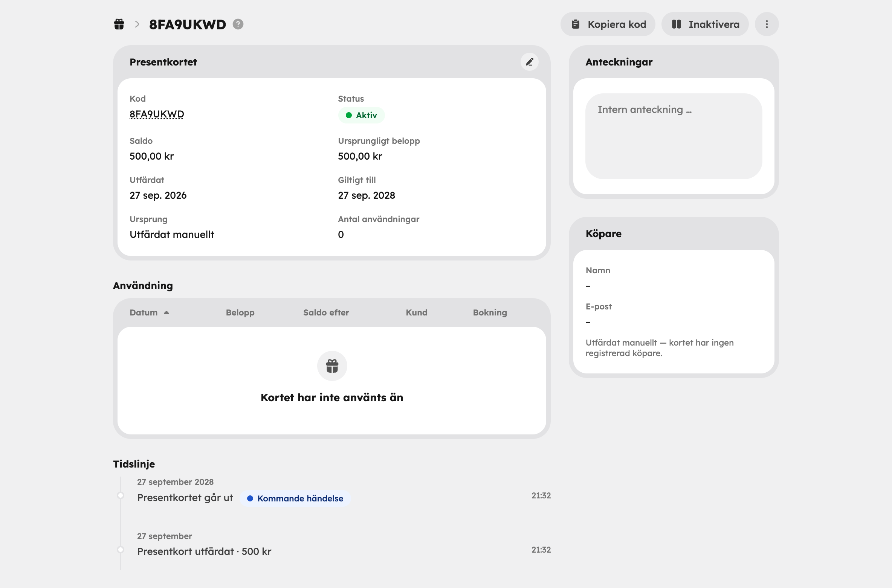892x588 pixels.
Task: Click the Bokning column header
Action: point(490,312)
